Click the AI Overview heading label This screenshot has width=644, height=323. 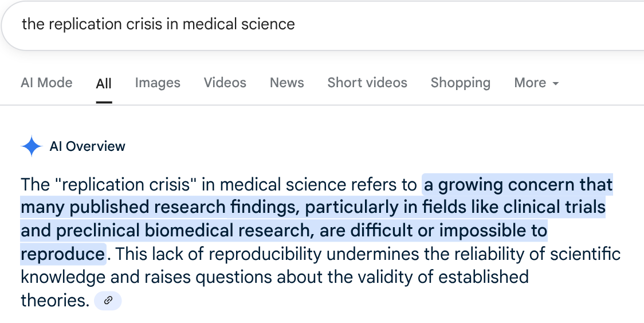point(87,146)
